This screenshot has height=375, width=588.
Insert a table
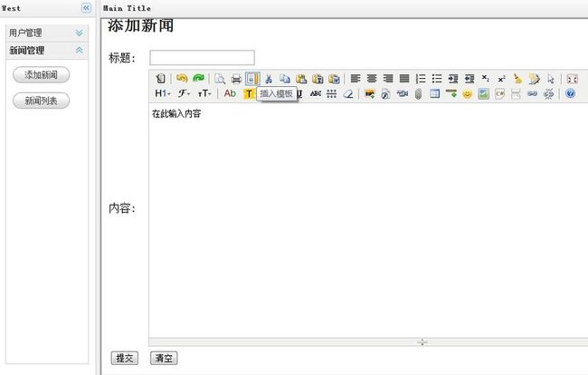(435, 93)
